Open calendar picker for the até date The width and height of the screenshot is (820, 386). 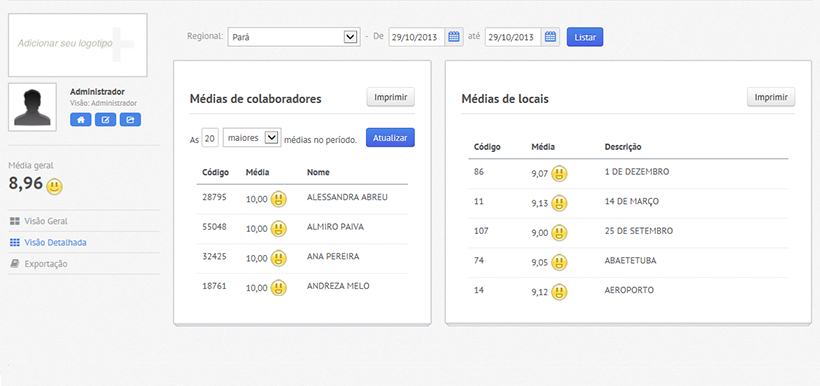pyautogui.click(x=550, y=37)
